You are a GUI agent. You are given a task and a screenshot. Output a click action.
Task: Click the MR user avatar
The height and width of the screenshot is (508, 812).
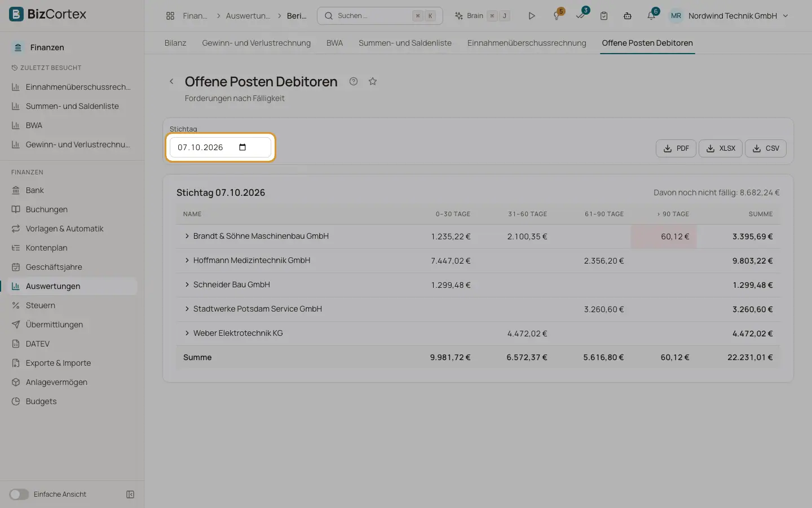click(x=676, y=16)
